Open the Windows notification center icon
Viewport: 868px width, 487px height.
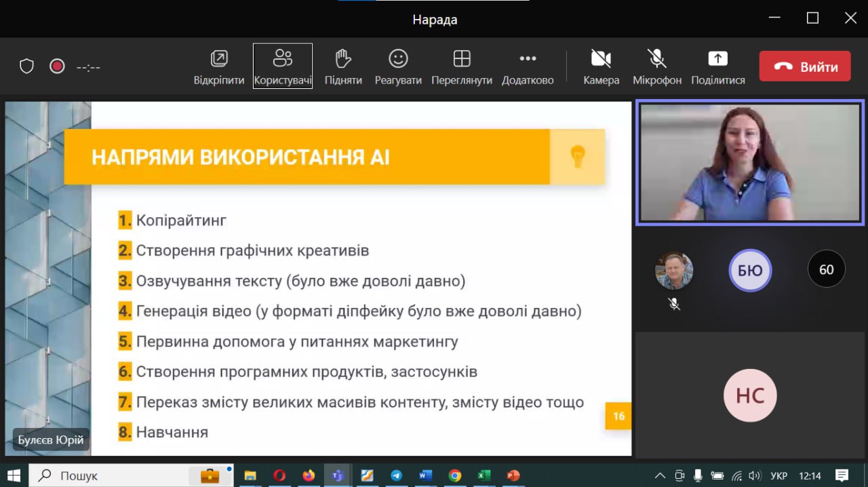coord(842,475)
